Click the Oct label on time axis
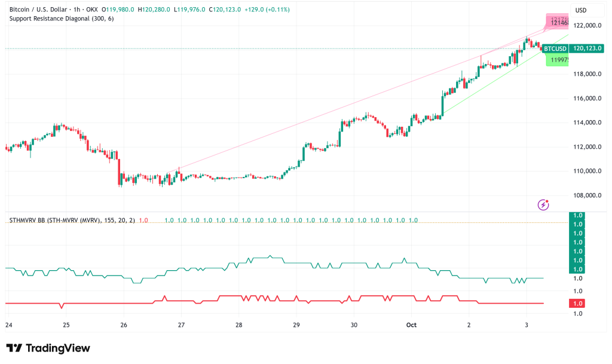Image resolution: width=612 pixels, height=364 pixels. click(x=411, y=325)
